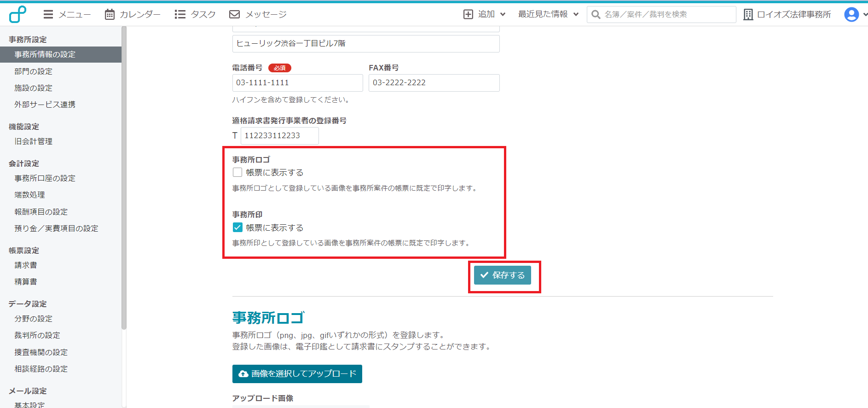This screenshot has width=868, height=408.
Task: Click the メール設定 sidebar heading
Action: [28, 391]
